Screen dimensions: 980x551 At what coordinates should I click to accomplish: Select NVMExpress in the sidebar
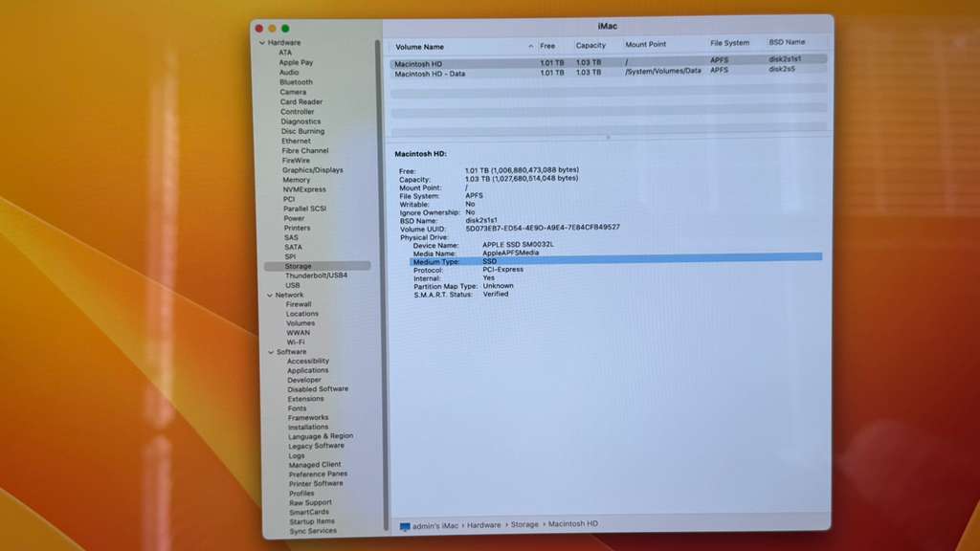click(x=303, y=189)
